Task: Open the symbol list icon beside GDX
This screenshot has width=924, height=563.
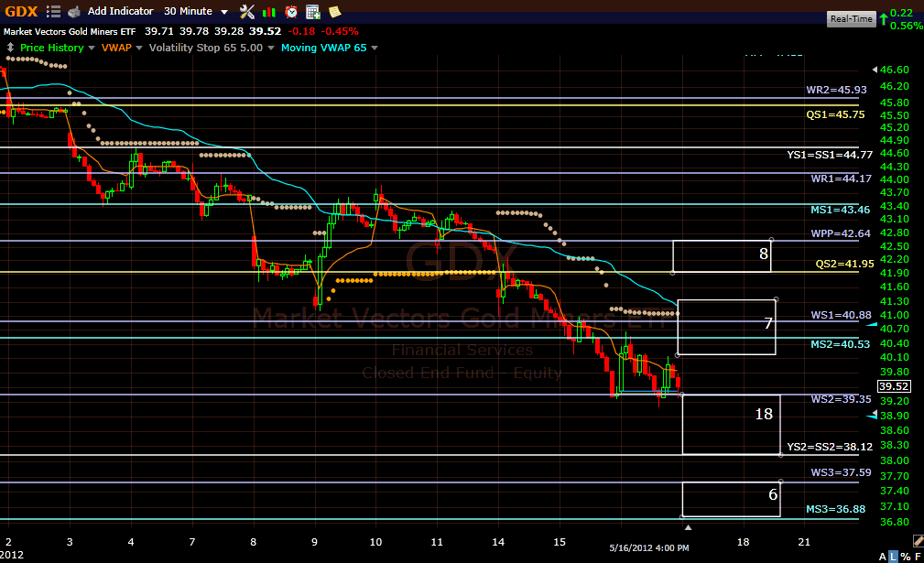Action: 53,11
